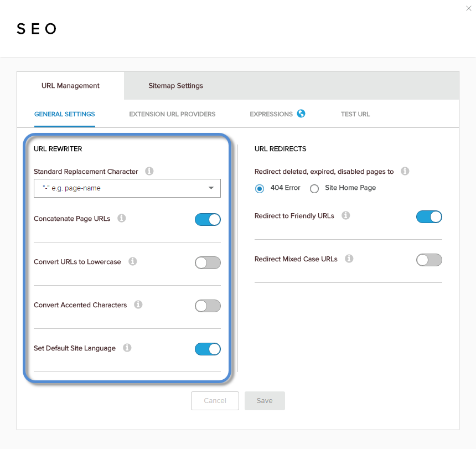This screenshot has height=449, width=476.
Task: Enable Convert Accented Characters toggle
Action: pyautogui.click(x=208, y=306)
